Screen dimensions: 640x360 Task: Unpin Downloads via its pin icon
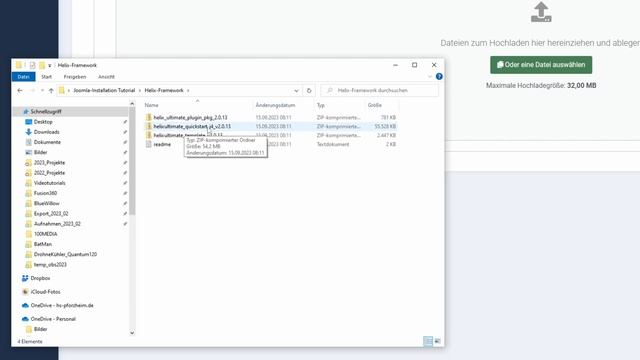tap(125, 132)
